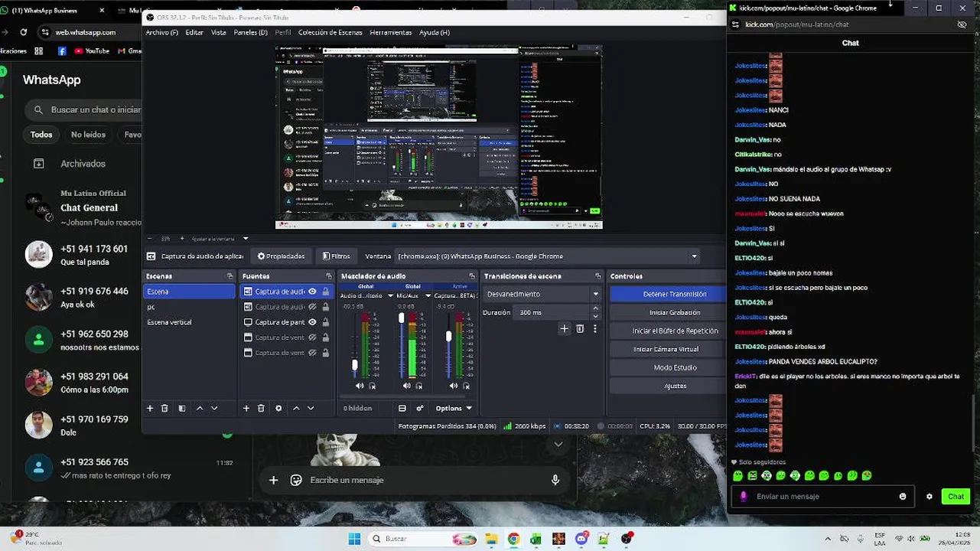Click Iniciar Cámara Virtual button
This screenshot has width=980, height=551.
pyautogui.click(x=666, y=349)
